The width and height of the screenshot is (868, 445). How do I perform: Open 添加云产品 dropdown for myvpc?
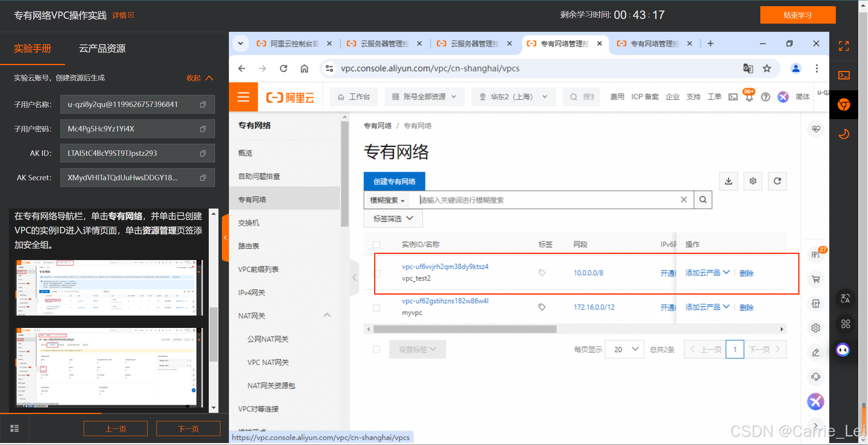tap(707, 307)
